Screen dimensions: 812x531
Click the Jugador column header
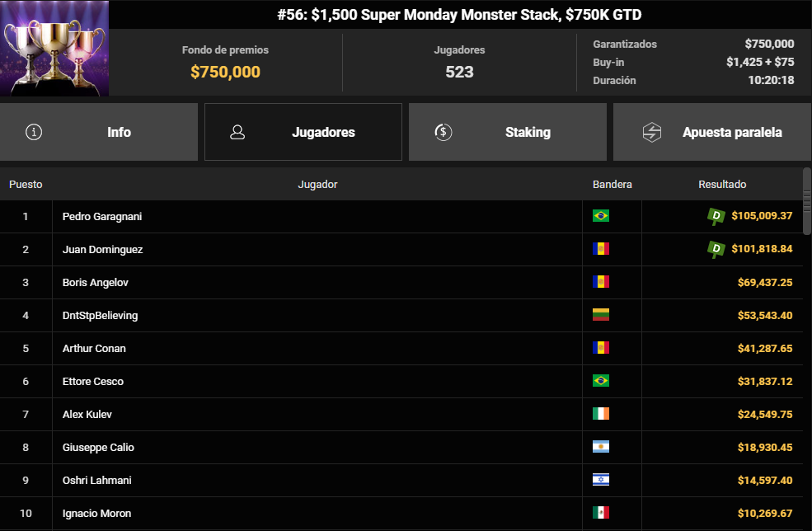point(317,185)
